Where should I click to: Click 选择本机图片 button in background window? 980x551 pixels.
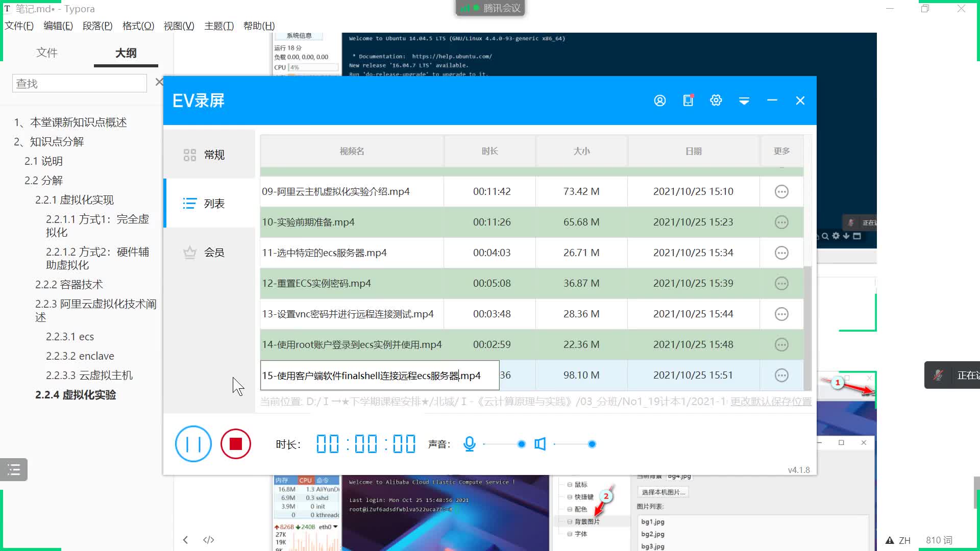(x=664, y=492)
